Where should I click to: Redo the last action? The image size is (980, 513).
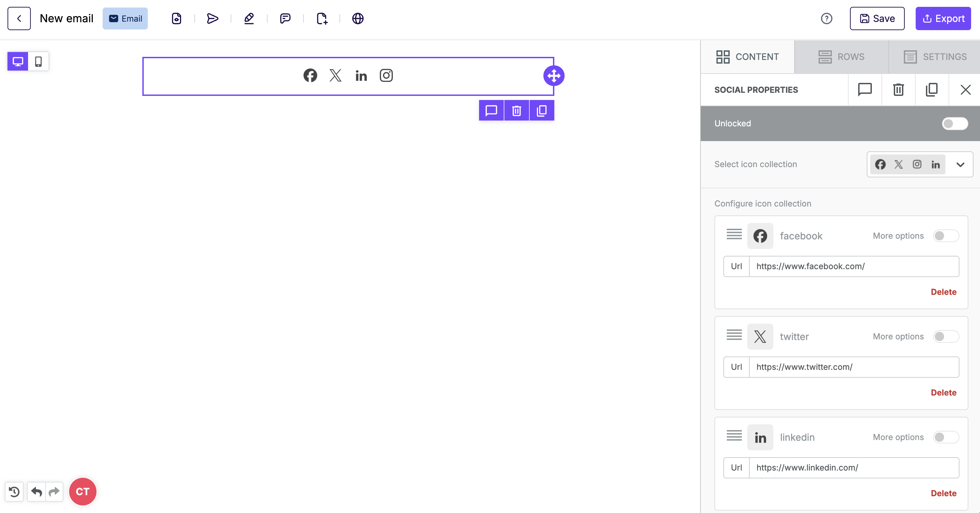54,492
